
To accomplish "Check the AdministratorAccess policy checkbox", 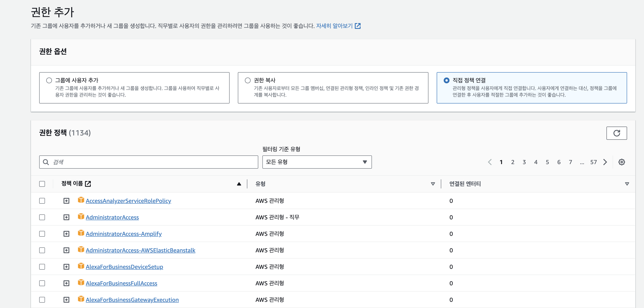I will (42, 217).
